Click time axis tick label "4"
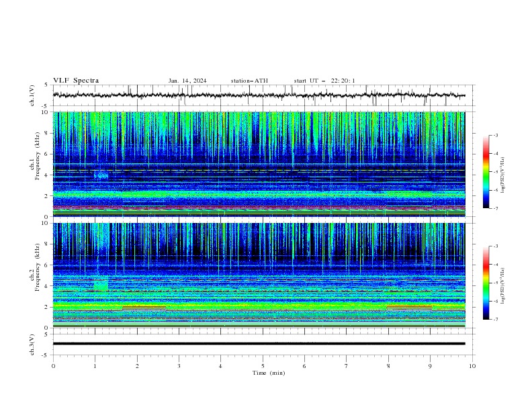 point(220,366)
